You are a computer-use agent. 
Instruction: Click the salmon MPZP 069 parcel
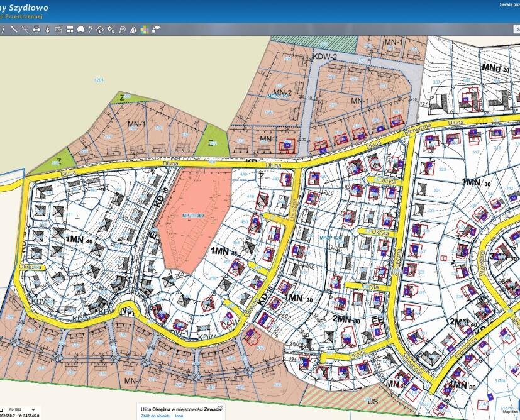(194, 219)
